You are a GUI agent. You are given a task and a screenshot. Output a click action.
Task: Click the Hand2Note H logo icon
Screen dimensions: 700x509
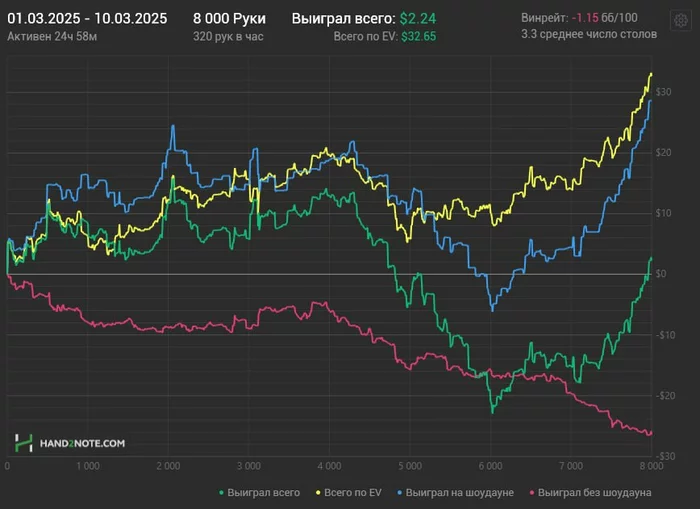pyautogui.click(x=23, y=442)
